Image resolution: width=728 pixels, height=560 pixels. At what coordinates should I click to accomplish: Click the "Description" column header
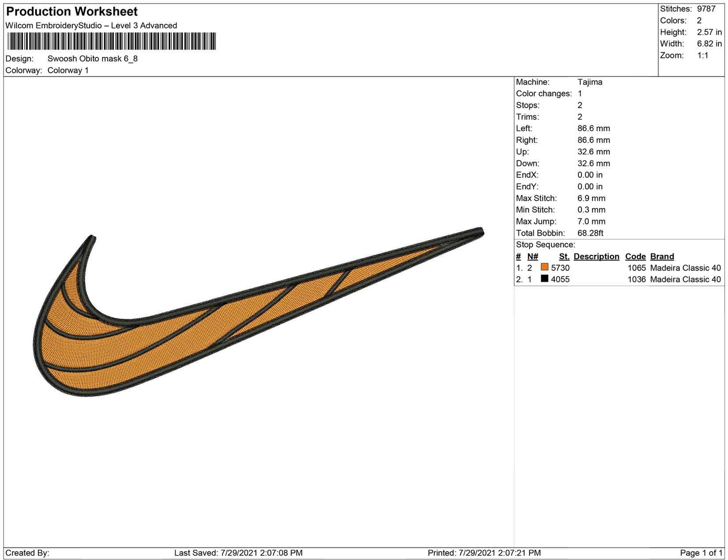(597, 256)
